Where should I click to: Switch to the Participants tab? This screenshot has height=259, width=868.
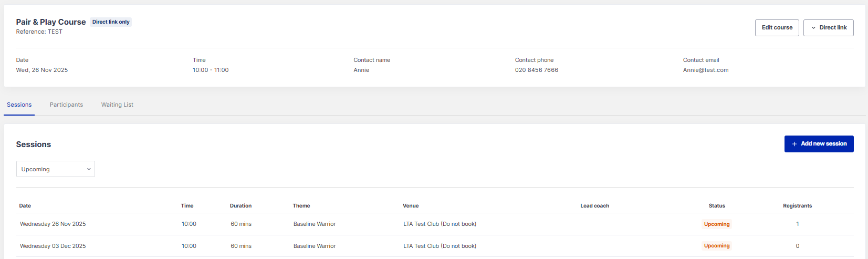[66, 105]
